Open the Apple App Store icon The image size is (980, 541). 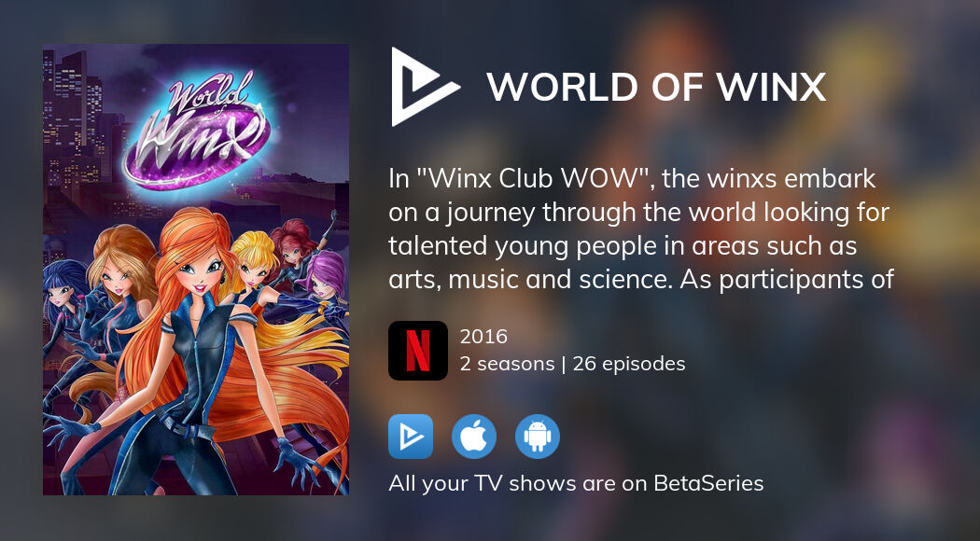474,437
